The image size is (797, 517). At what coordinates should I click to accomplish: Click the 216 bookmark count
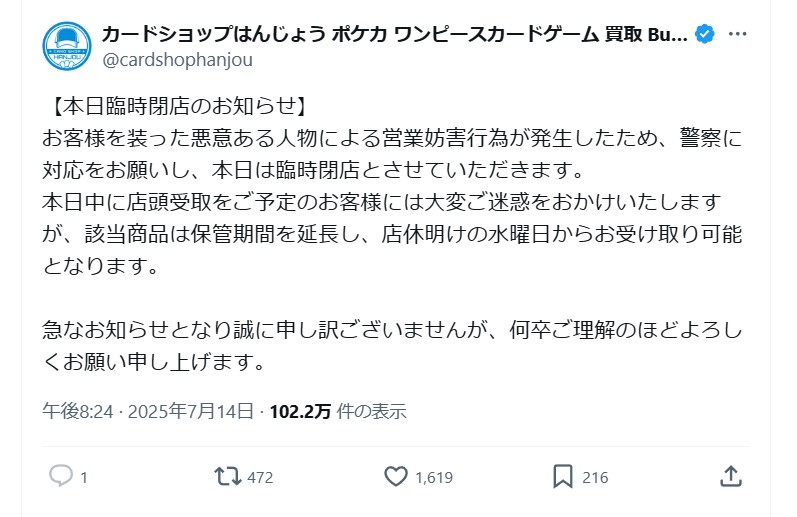click(595, 477)
